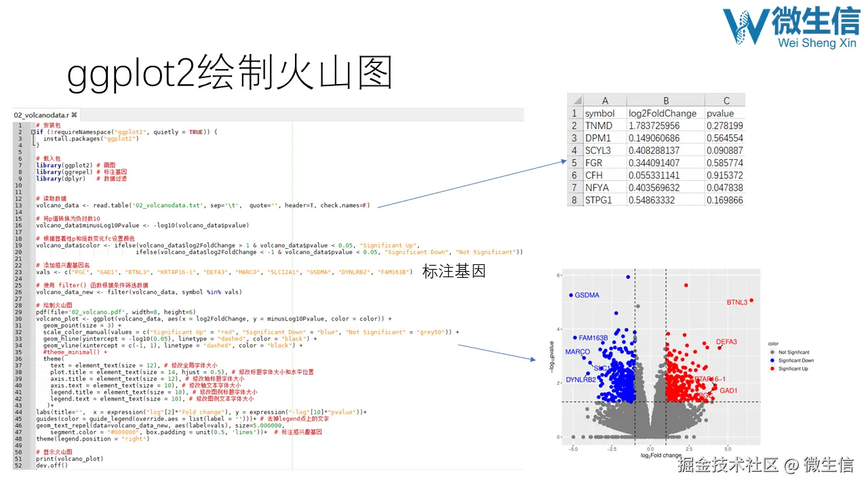Click the BTNL3 gene label on the plot

pyautogui.click(x=737, y=302)
